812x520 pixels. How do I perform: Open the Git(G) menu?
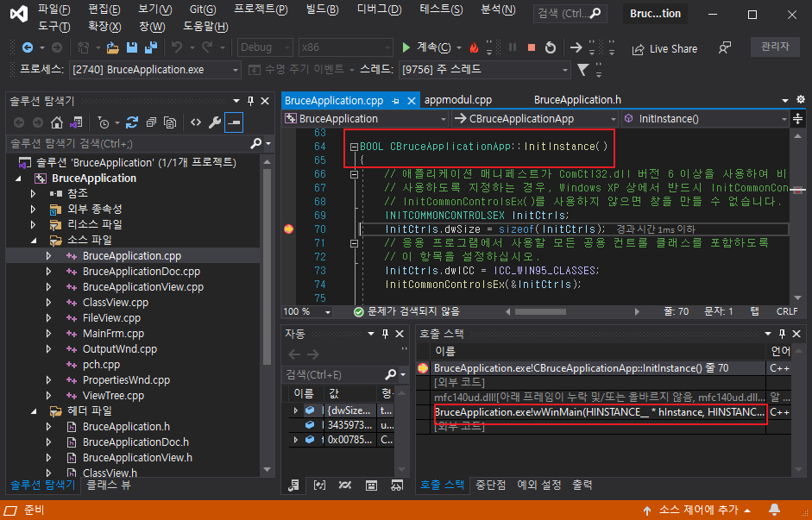(203, 9)
